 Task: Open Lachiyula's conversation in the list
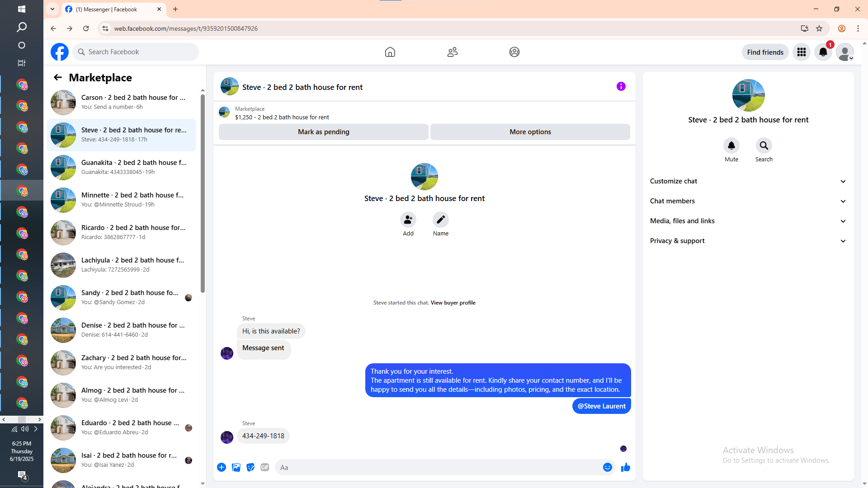(121, 265)
